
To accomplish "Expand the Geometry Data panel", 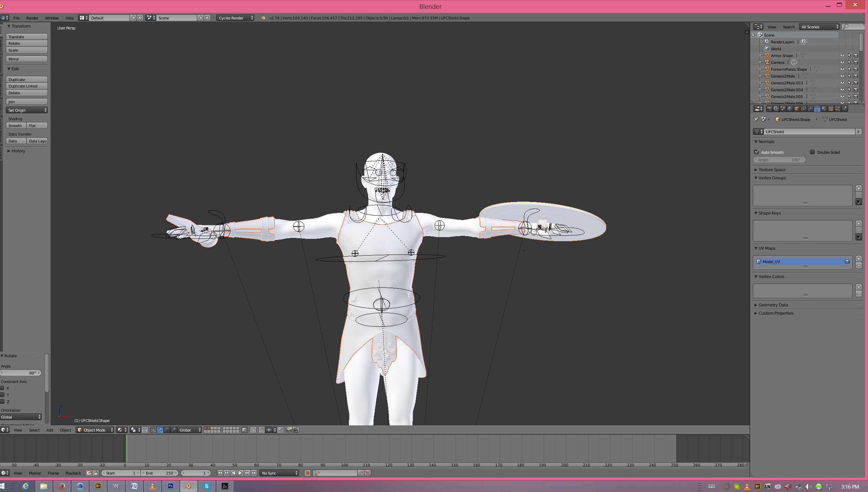I will tap(773, 305).
